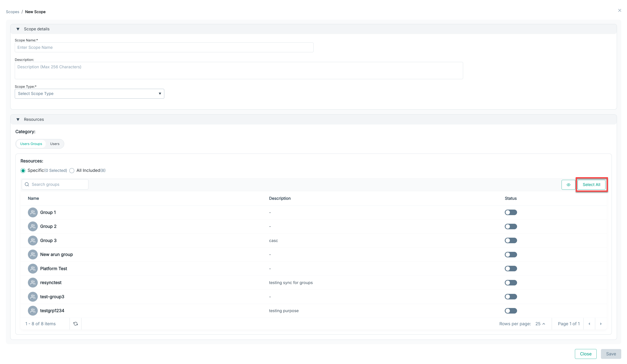Enable the Group 2 status toggle

click(511, 226)
